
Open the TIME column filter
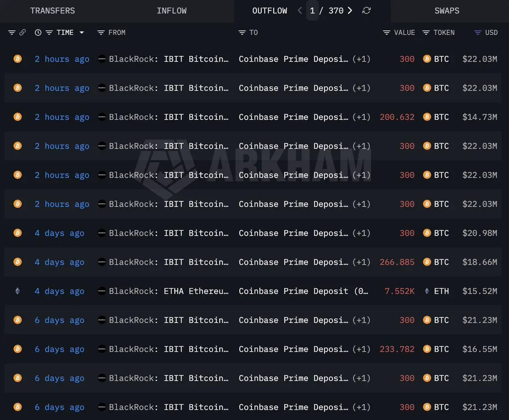[x=49, y=33]
